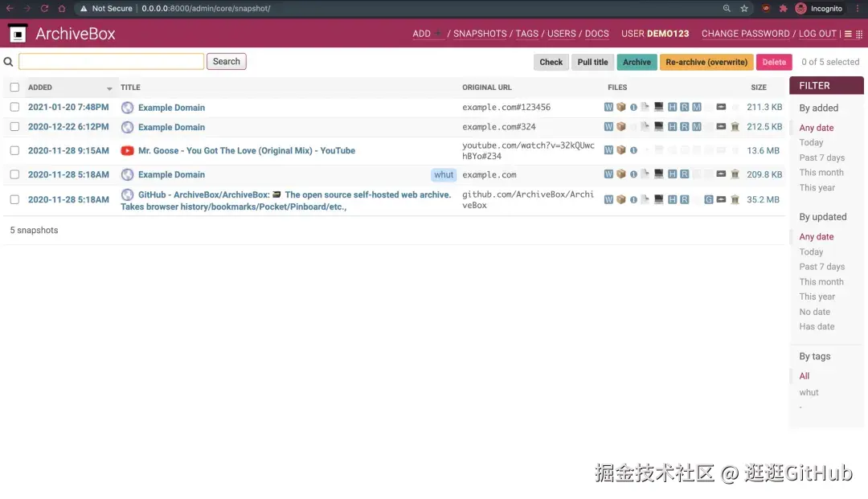Toggle select-all snapshots checkbox
The width and height of the screenshot is (868, 499).
point(14,88)
